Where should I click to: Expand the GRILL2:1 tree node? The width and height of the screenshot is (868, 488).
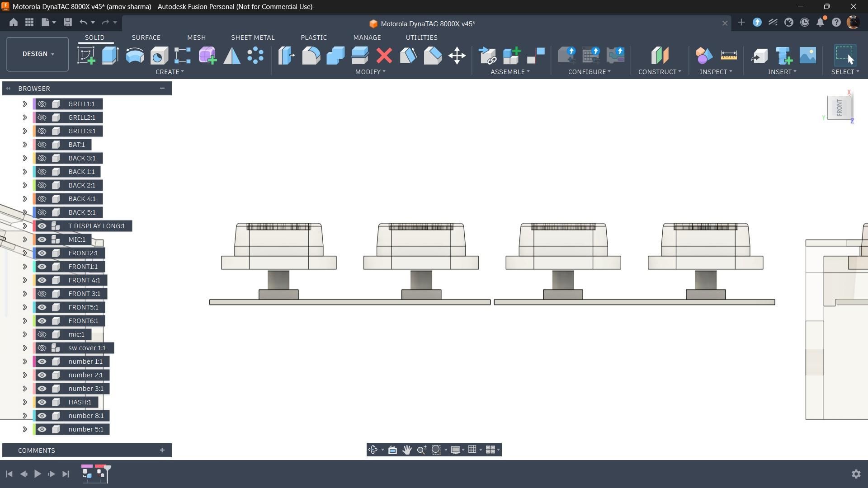(25, 117)
